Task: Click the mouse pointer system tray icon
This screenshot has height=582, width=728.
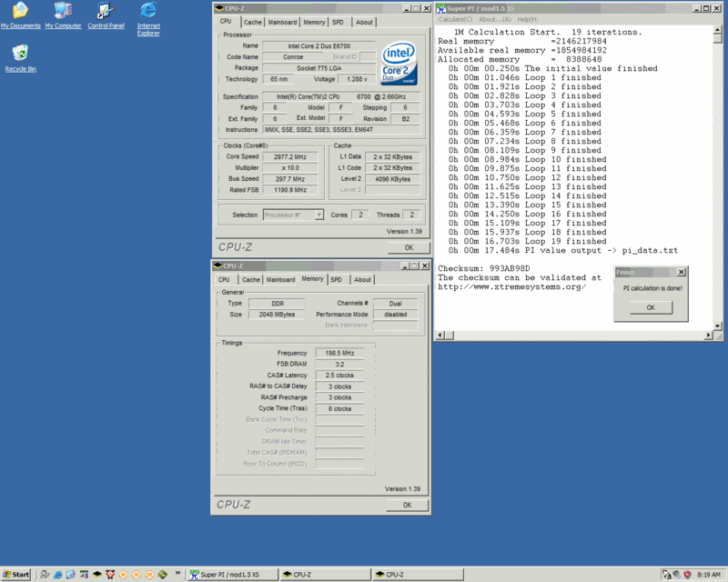Action: (667, 575)
